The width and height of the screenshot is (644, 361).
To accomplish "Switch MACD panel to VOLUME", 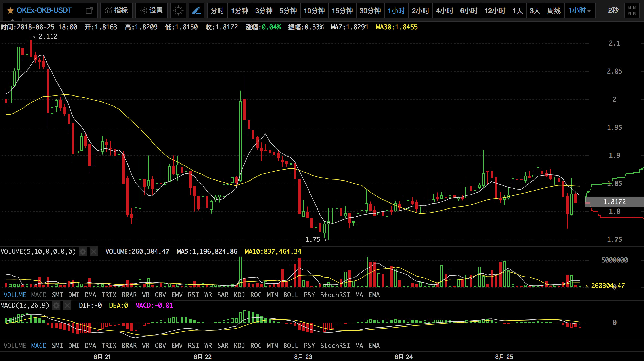I will point(15,346).
